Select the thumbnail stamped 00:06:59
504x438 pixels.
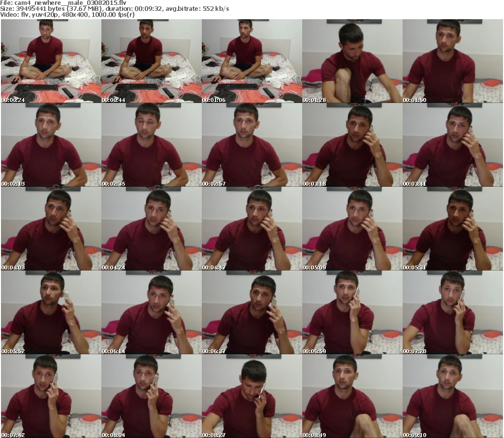click(x=352, y=312)
